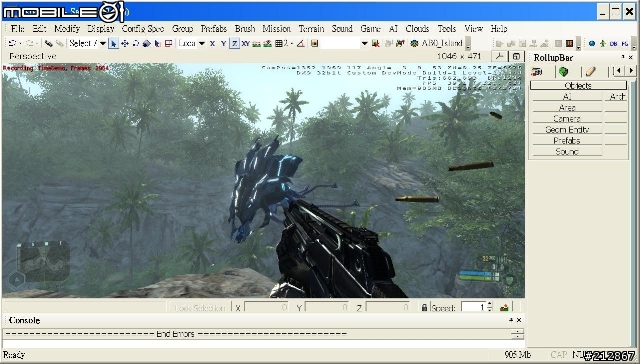Open the Clouds menu
Image resolution: width=640 pixels, height=364 pixels.
417,29
